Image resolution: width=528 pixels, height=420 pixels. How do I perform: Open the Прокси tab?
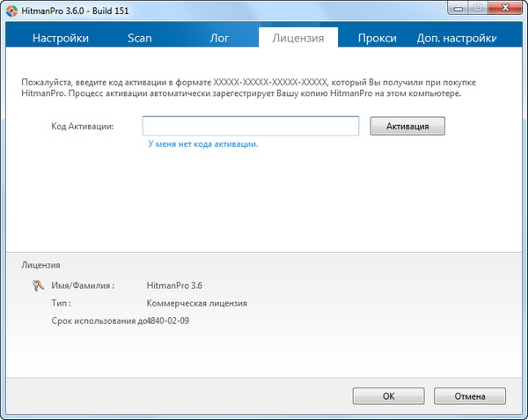click(377, 38)
